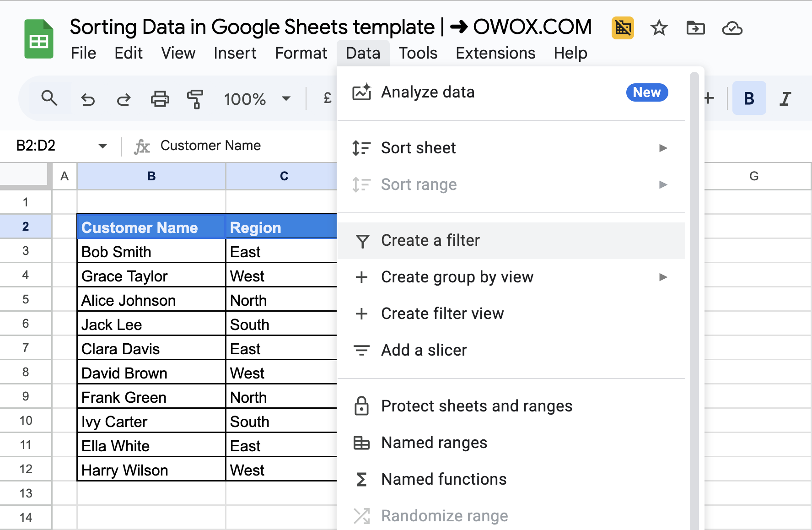Screen dimensions: 812x530
Task: Expand the Sort sheet submenu
Action: tap(511, 148)
